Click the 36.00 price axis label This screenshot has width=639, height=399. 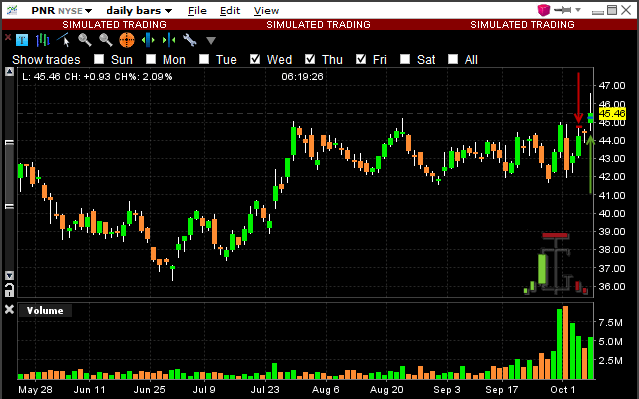point(612,287)
